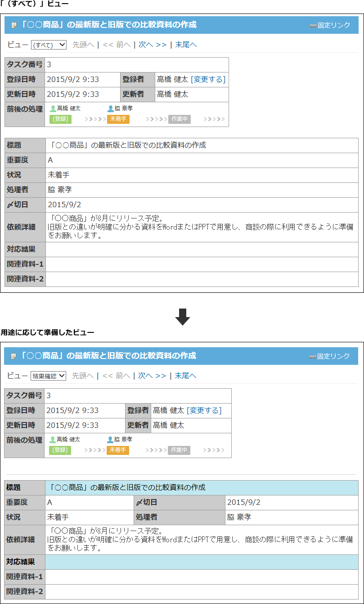Click highlighted 標題 value in lower view
The image size is (364, 604).
(202, 488)
